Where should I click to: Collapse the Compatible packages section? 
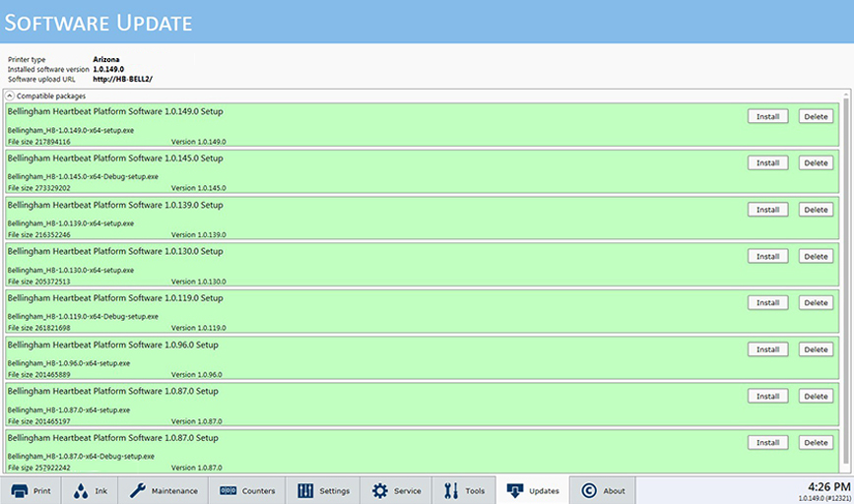pyautogui.click(x=10, y=96)
